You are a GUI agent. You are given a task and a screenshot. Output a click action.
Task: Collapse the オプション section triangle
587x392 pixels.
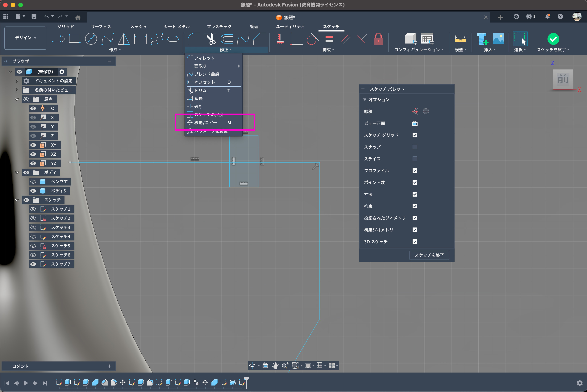tap(364, 99)
